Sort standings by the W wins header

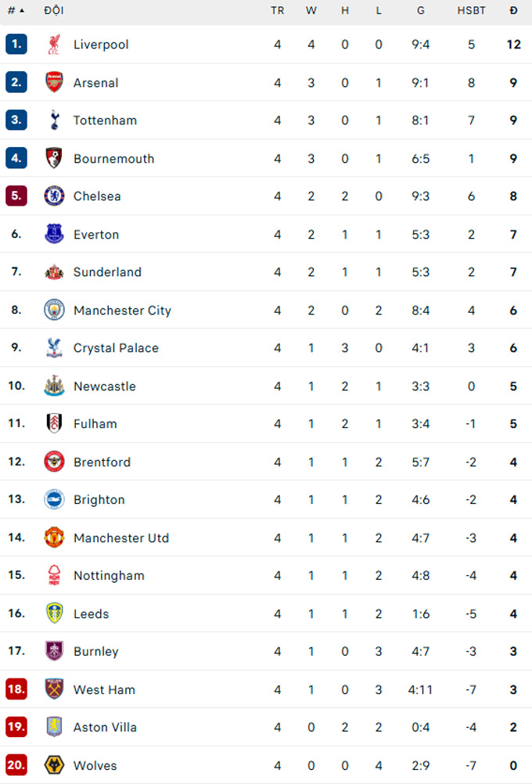tap(311, 11)
